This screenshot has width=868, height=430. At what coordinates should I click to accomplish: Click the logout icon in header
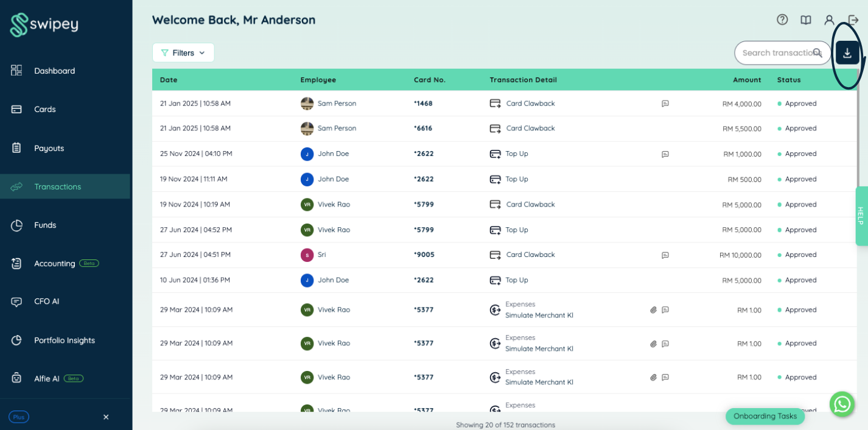coord(853,19)
